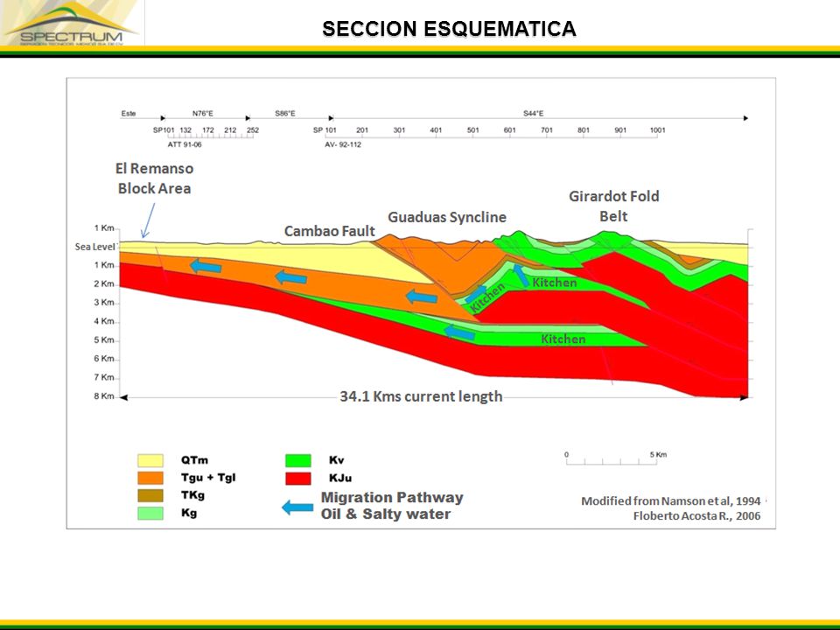Screen dimensions: 840x630
Task: Click the blue migration arrow in the deepest green layer
Action: 459,332
